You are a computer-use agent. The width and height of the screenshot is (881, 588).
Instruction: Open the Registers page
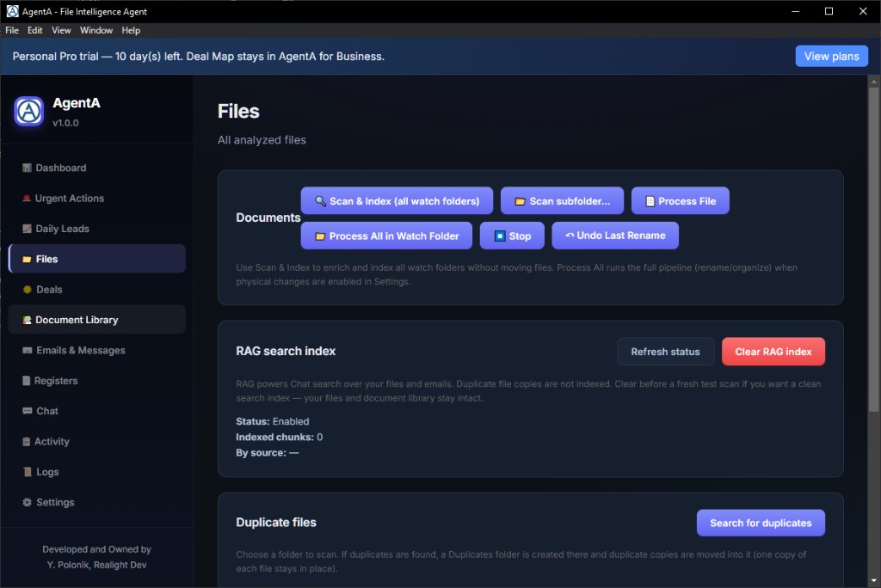(96, 380)
